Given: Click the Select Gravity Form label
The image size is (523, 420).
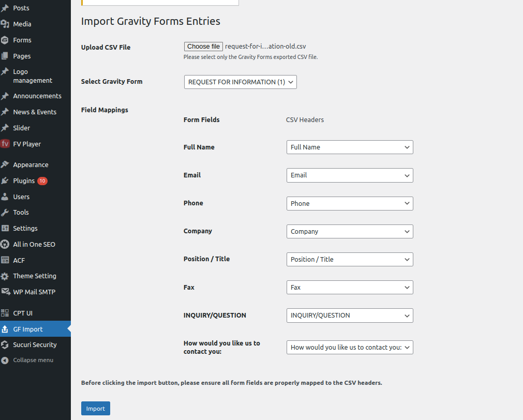Looking at the screenshot, I should pyautogui.click(x=112, y=81).
